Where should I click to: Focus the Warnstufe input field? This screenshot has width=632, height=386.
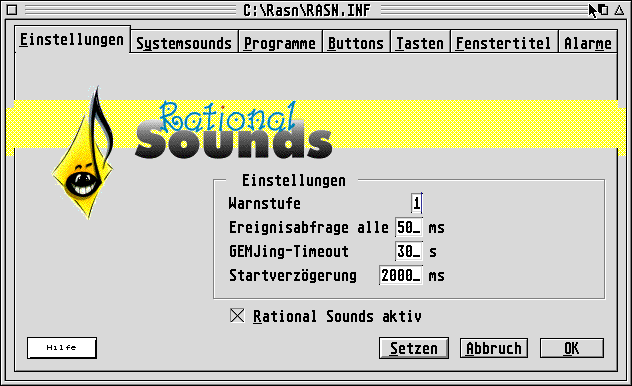(416, 203)
